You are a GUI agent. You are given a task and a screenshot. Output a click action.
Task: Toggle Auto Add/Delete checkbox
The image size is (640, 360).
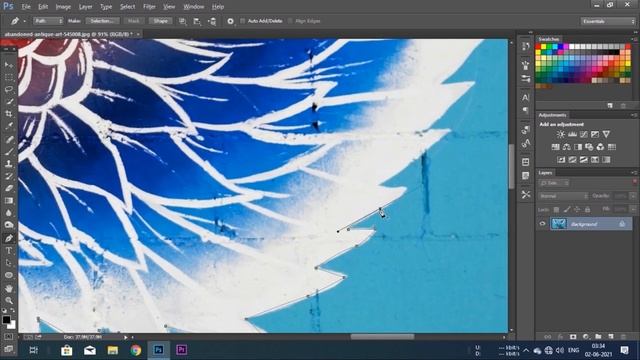[x=243, y=21]
